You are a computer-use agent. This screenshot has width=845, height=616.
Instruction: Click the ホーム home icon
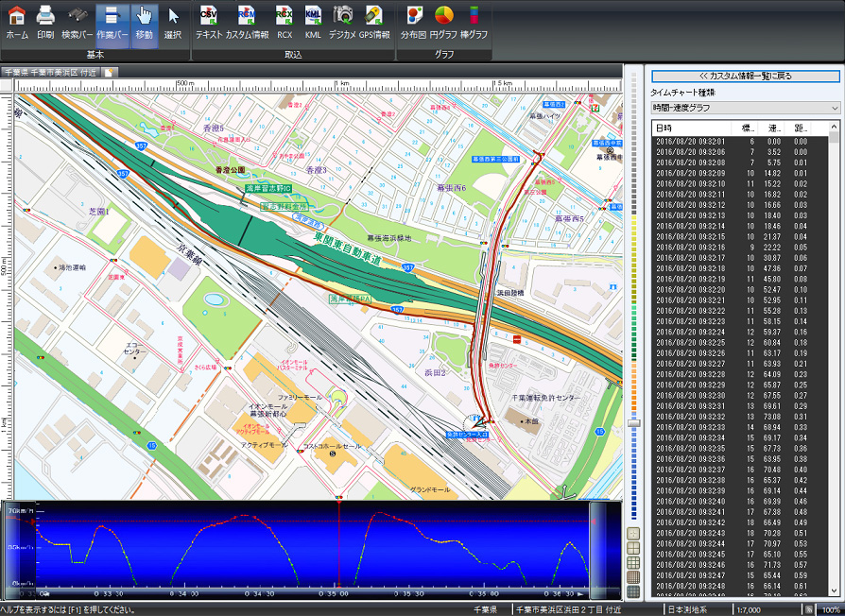pos(17,24)
